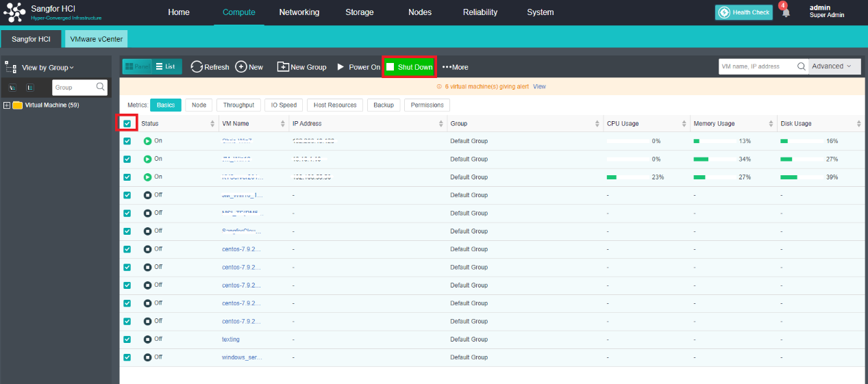Click the Health Check icon button
The width and height of the screenshot is (868, 384).
723,12
